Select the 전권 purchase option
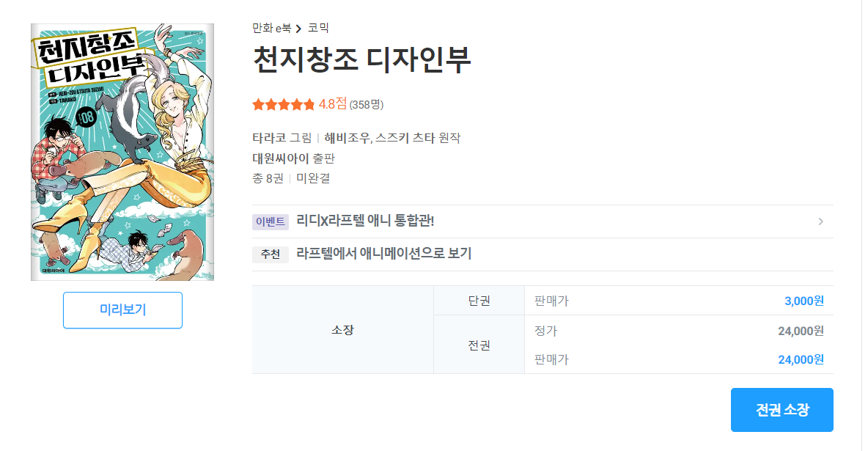 [x=479, y=345]
